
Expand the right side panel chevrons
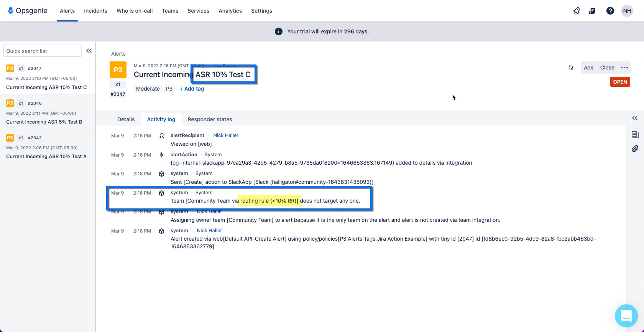coord(635,118)
